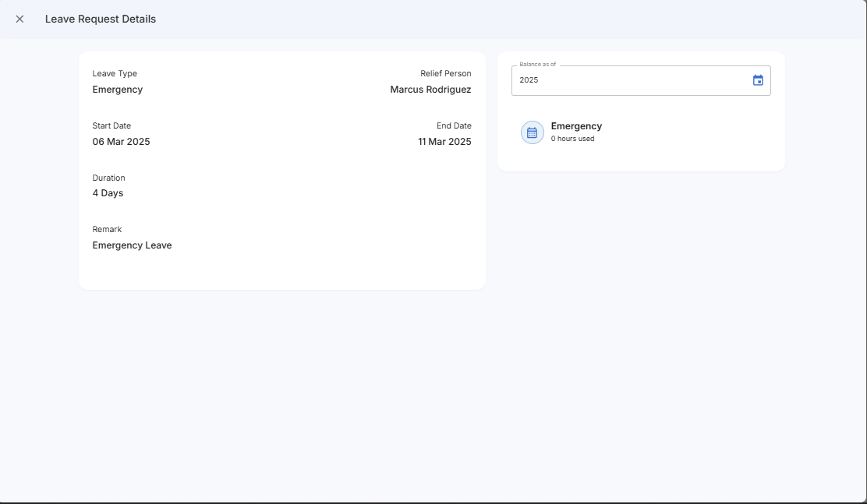Click the 'Leave Request Details' header title
Screen dimensions: 867x504
(101, 19)
